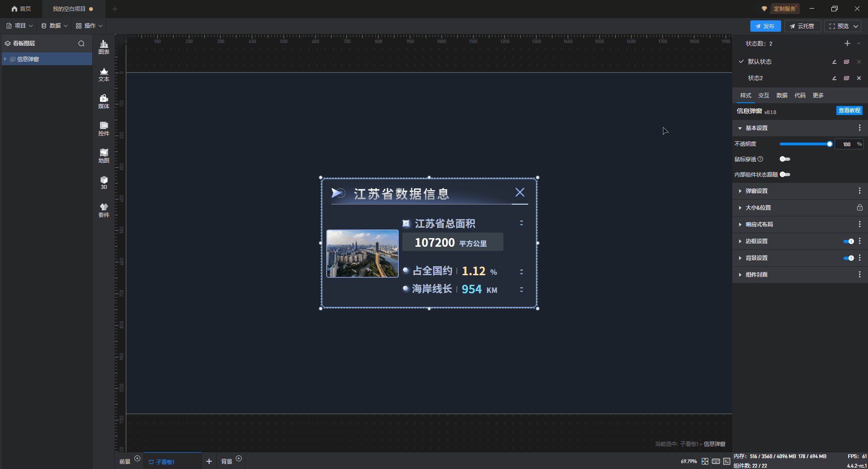The width and height of the screenshot is (868, 469).
Task: Disable the 边框设置 toggle
Action: pos(848,241)
